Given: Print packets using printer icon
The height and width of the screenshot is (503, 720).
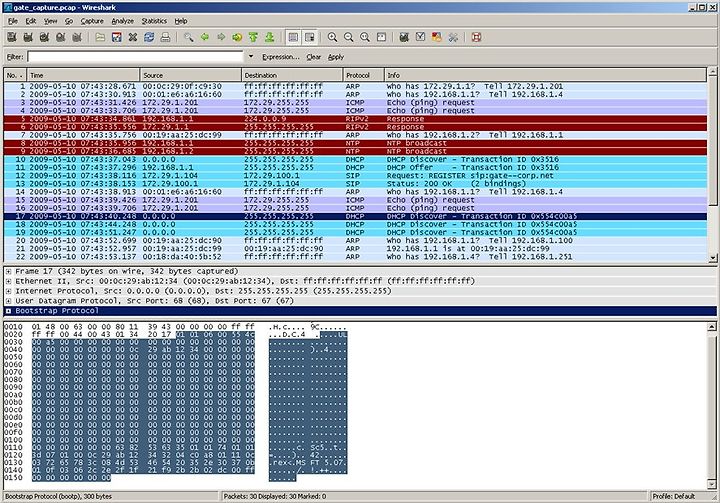Looking at the screenshot, I should pos(165,37).
